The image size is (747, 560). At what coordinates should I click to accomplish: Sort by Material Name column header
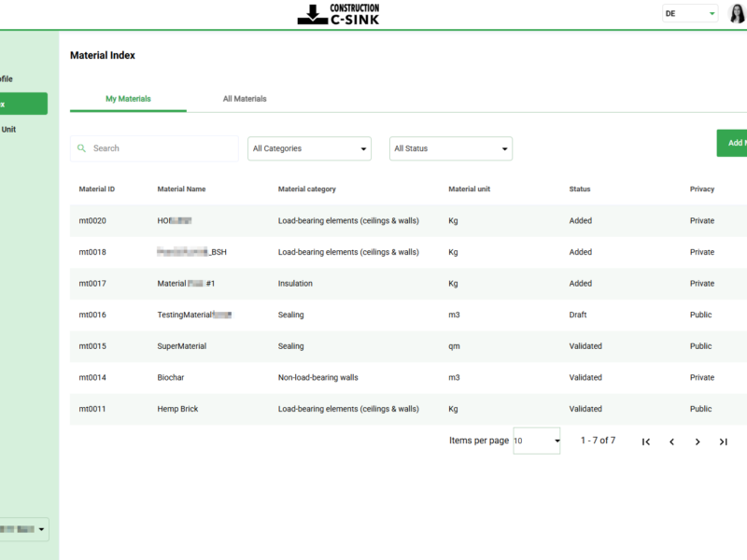(x=181, y=189)
